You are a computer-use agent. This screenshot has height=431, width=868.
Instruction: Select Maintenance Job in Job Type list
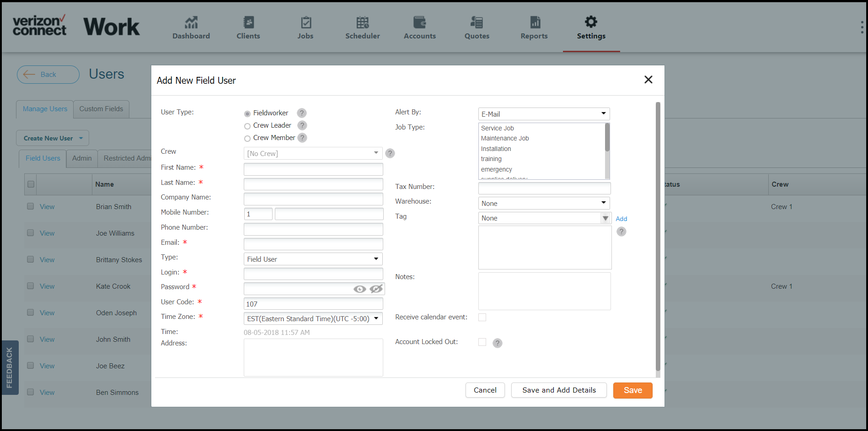505,138
